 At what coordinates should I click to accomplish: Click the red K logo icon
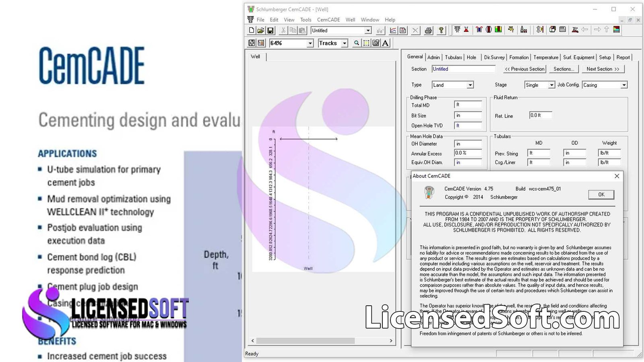(575, 29)
